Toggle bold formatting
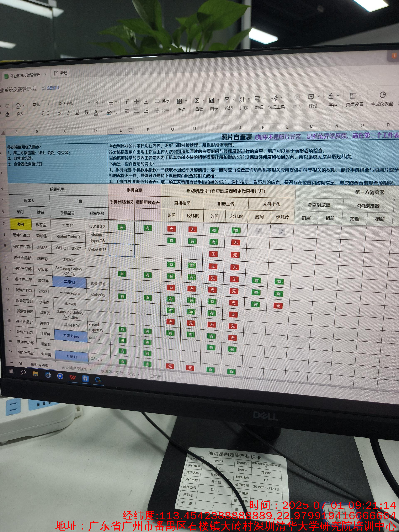 click(59, 113)
